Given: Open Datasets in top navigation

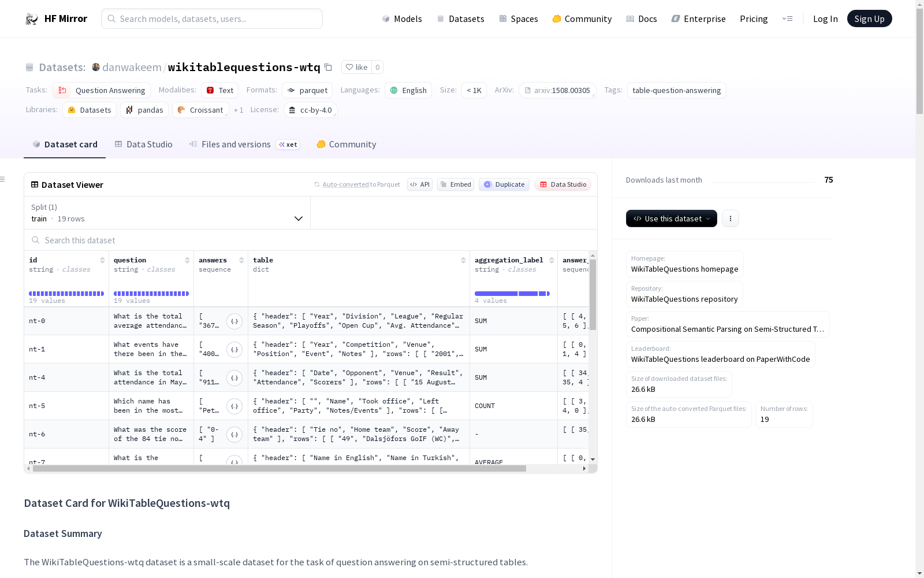Looking at the screenshot, I should [460, 18].
